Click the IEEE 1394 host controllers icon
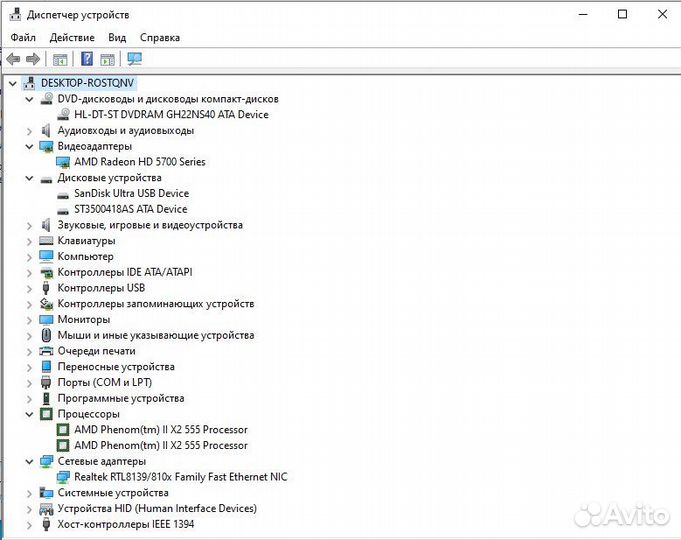The width and height of the screenshot is (681, 540). [46, 524]
